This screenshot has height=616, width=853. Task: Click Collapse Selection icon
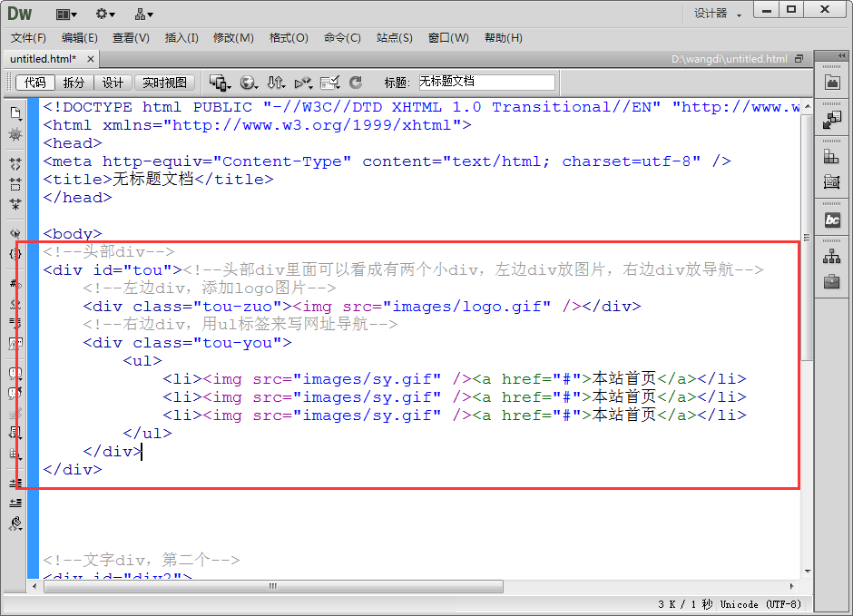pyautogui.click(x=15, y=184)
